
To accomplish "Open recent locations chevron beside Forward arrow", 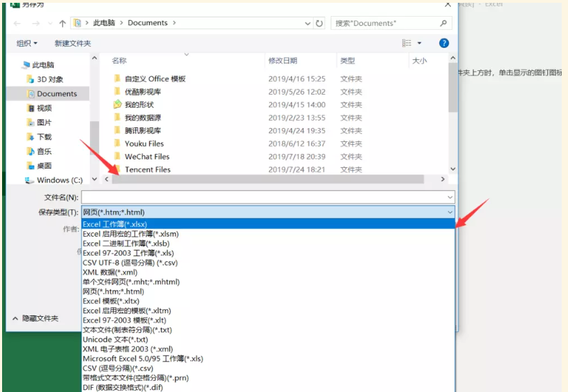I will pos(50,24).
